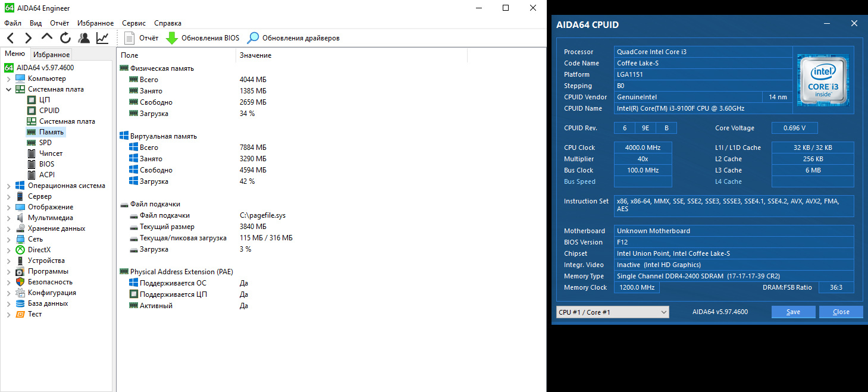Viewport: 868px width, 392px height.
Task: Collapse the Системная плата tree node
Action: 9,89
